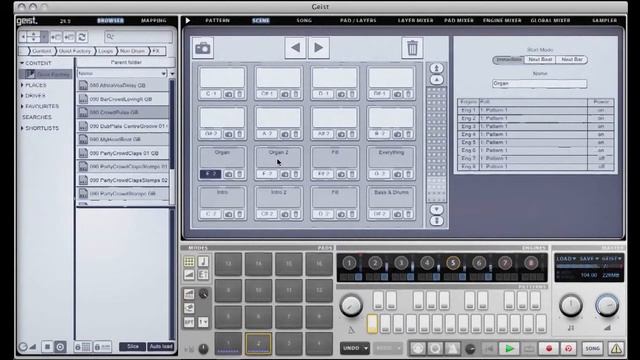The width and height of the screenshot is (640, 360).
Task: Expand the PLACES tree section
Action: (x=22, y=85)
